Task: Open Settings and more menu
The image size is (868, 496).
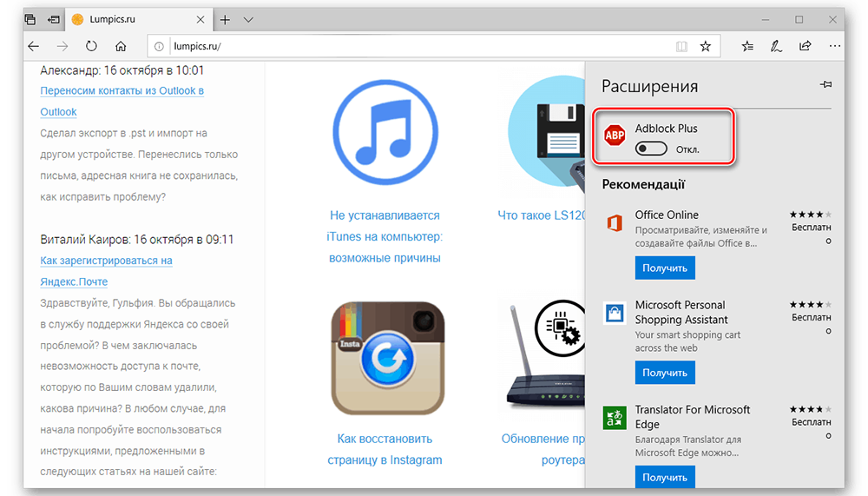Action: click(x=835, y=47)
